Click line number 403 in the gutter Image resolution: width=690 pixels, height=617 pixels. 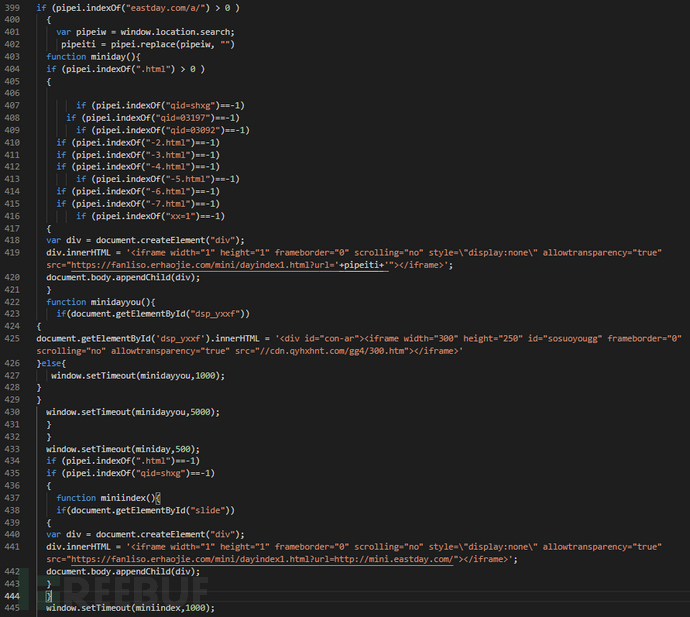click(12, 57)
